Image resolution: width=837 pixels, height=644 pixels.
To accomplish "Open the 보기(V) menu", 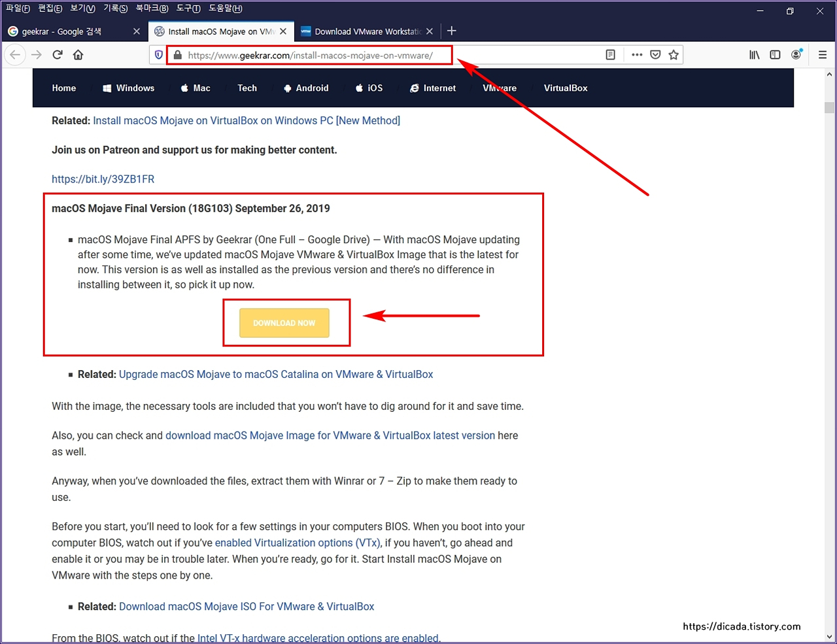I will click(82, 8).
